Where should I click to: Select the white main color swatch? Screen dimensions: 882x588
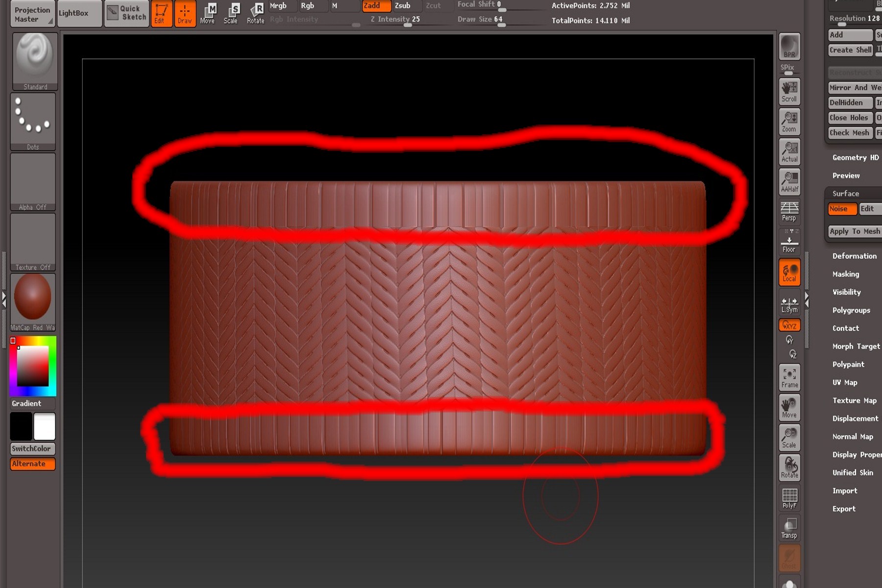click(45, 426)
